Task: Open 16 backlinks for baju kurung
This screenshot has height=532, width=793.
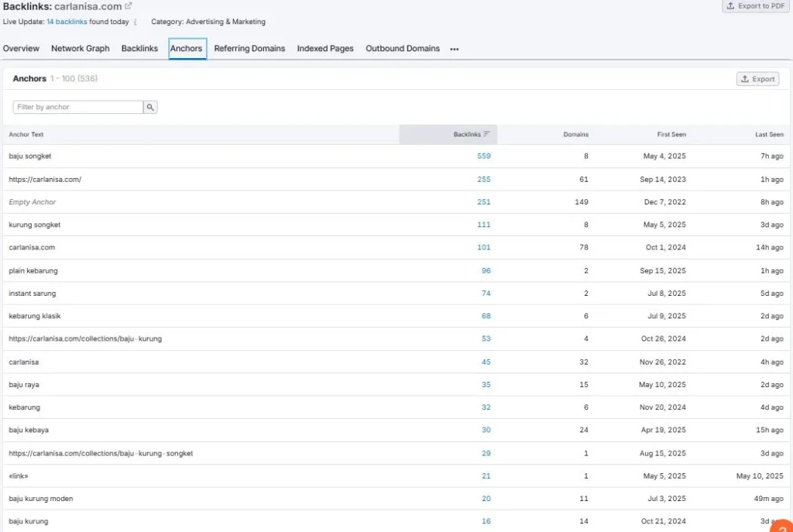Action: pos(486,521)
